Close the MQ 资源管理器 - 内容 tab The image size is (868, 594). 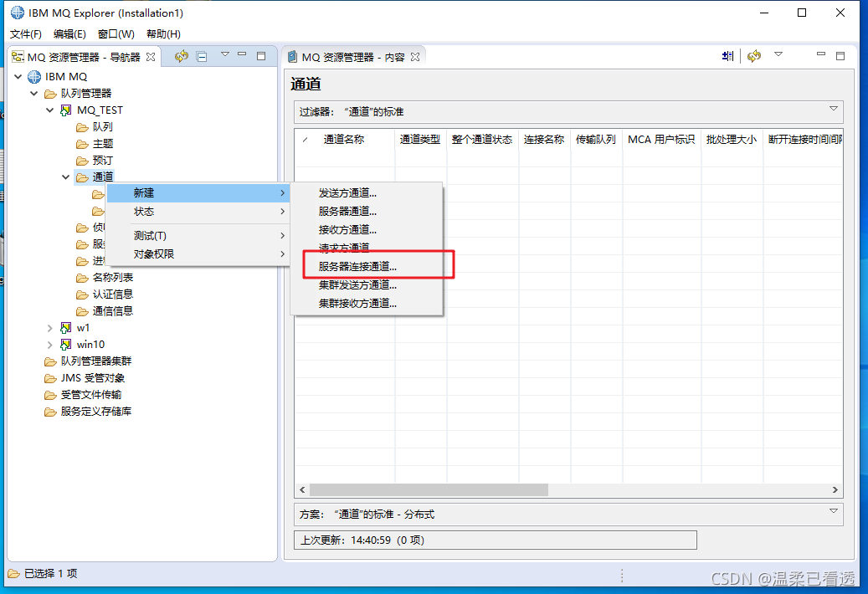pos(415,57)
